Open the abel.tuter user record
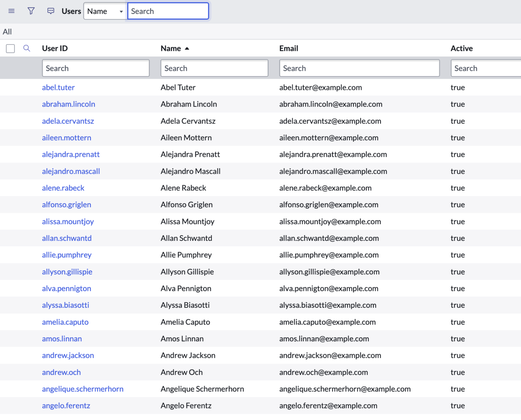The height and width of the screenshot is (420, 521). 58,88
